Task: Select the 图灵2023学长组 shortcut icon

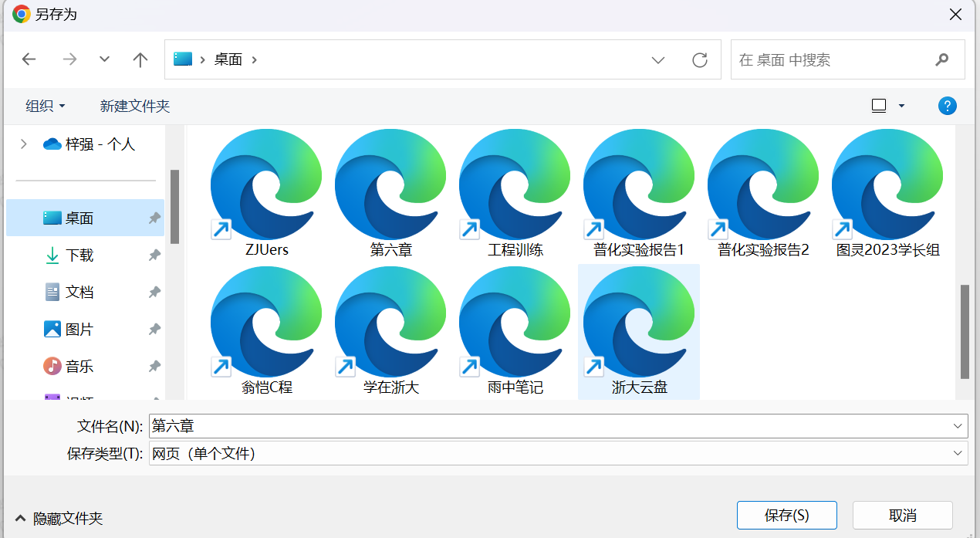Action: (x=887, y=185)
